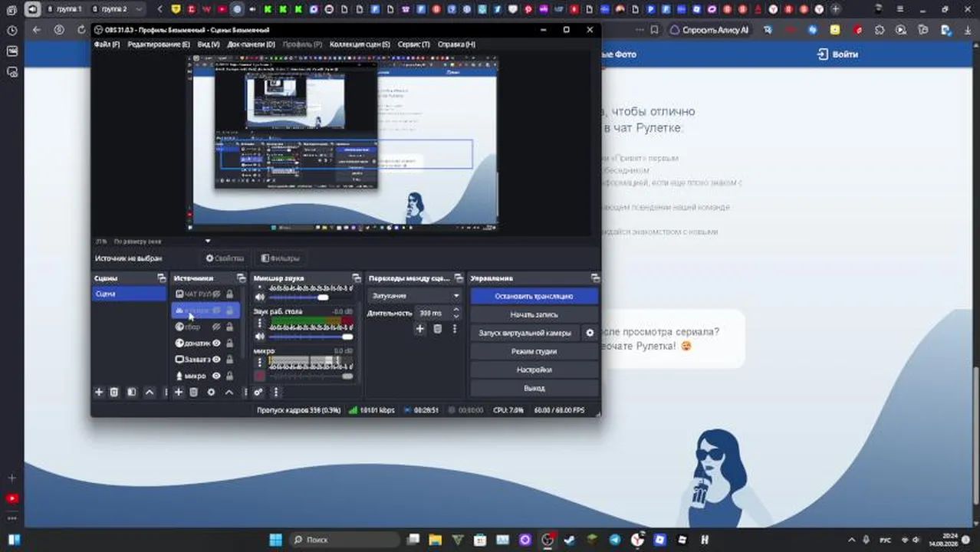Click Выход button in OBS controls
Viewport: 980px width, 552px height.
coord(534,388)
